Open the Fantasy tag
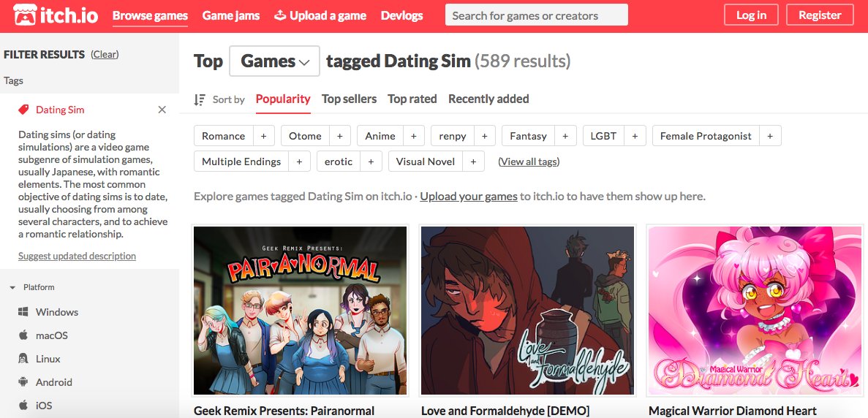The height and width of the screenshot is (418, 868). point(529,136)
